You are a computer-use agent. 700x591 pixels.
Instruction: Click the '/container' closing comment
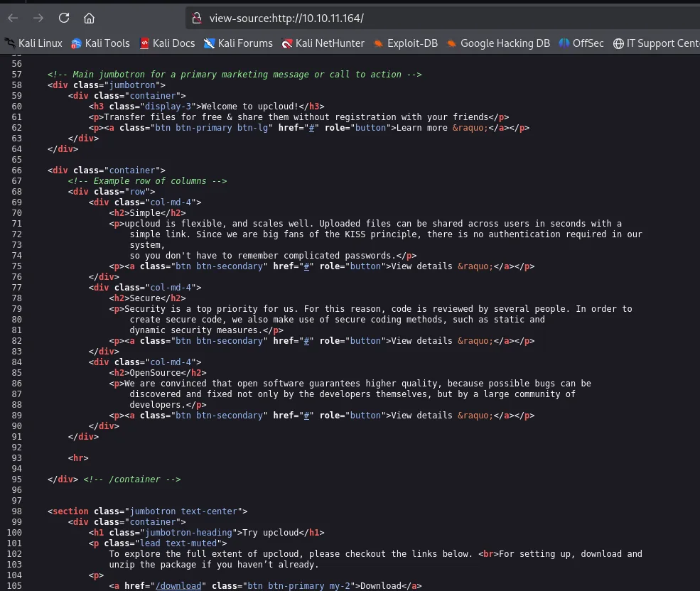click(x=131, y=479)
